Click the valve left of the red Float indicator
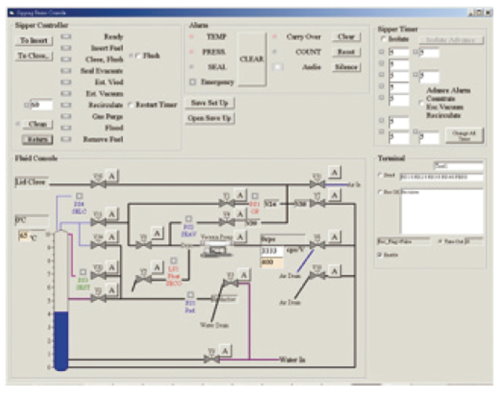 [x=143, y=279]
